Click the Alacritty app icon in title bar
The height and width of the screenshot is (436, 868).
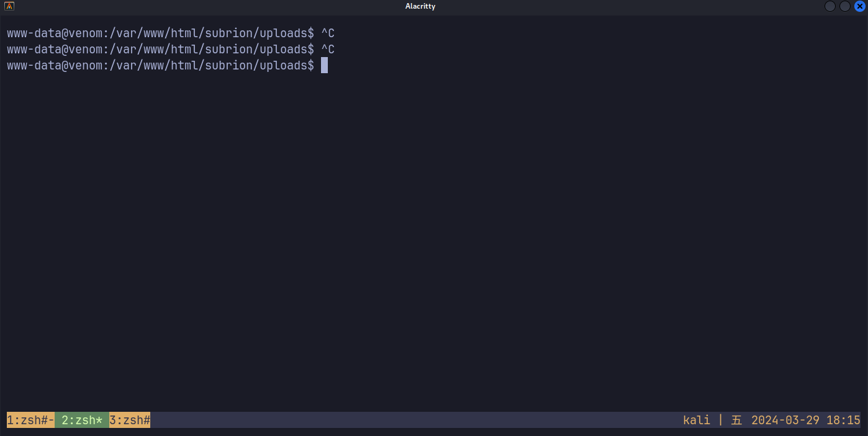coord(9,6)
